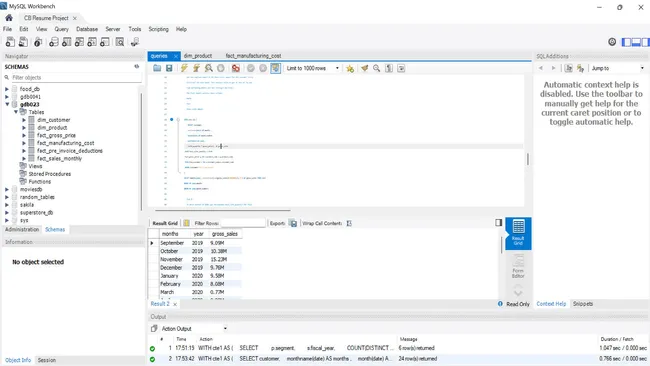This screenshot has width=650, height=366.
Task: Toggle the result side panel visibility
Action: click(x=498, y=223)
